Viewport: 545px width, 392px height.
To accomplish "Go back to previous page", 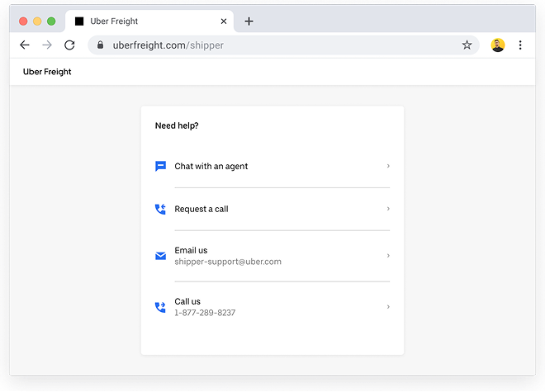I will [25, 45].
